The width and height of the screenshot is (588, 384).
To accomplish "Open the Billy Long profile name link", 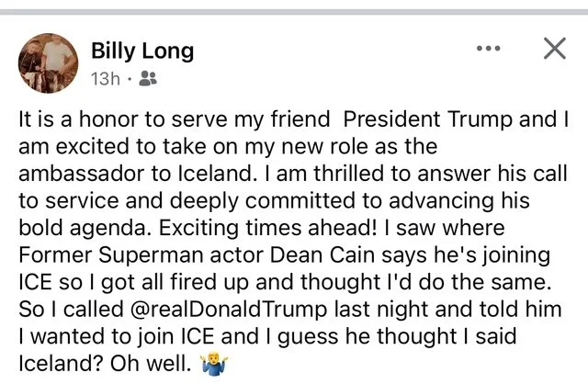I will [x=142, y=51].
